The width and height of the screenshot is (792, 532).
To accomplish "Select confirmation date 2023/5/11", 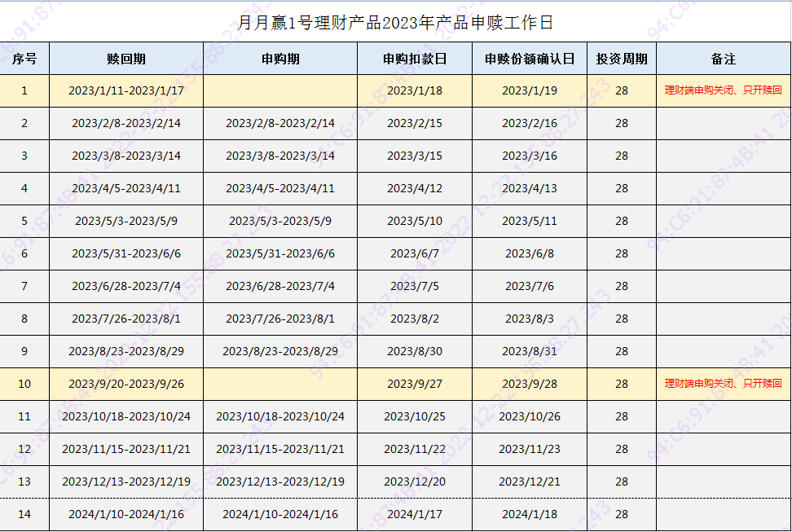I will click(530, 222).
